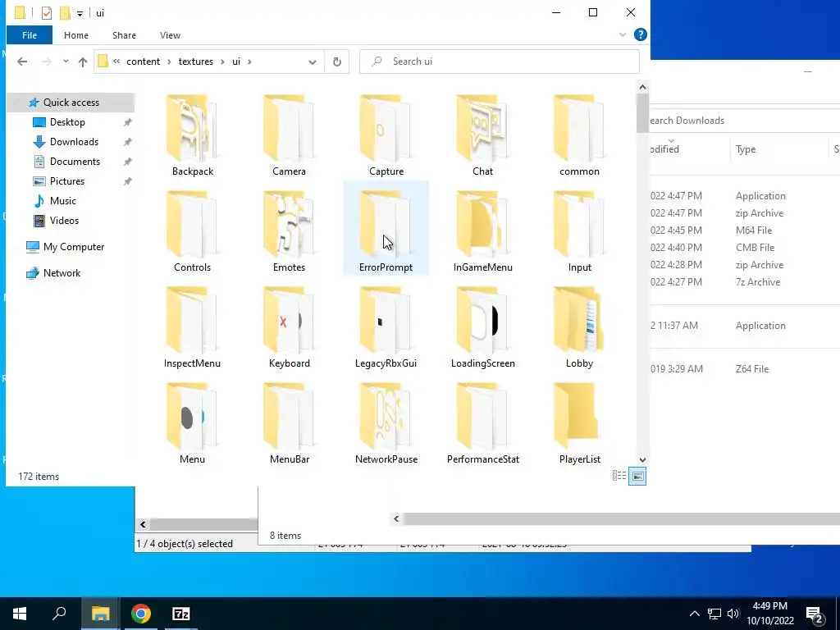Choose the NetworkPause folder
This screenshot has width=840, height=630.
click(386, 424)
